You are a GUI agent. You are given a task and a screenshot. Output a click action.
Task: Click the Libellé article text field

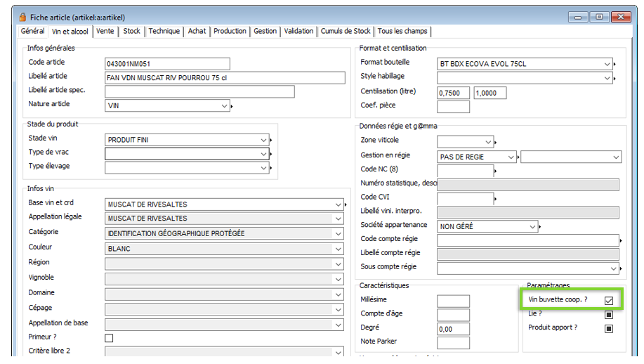(x=225, y=78)
